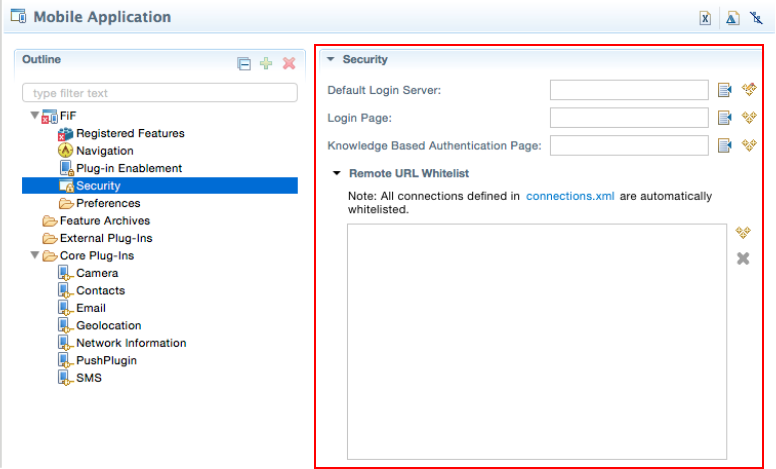
Task: Add URL to Remote URL Whitelist icon
Action: pyautogui.click(x=743, y=232)
